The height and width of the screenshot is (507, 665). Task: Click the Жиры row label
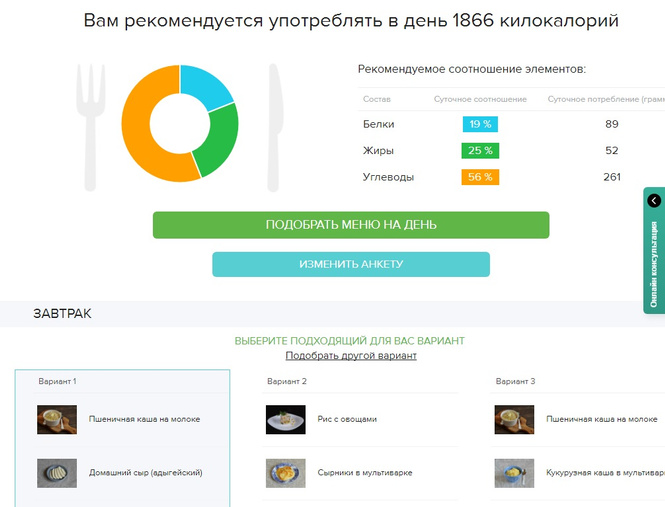tap(378, 151)
